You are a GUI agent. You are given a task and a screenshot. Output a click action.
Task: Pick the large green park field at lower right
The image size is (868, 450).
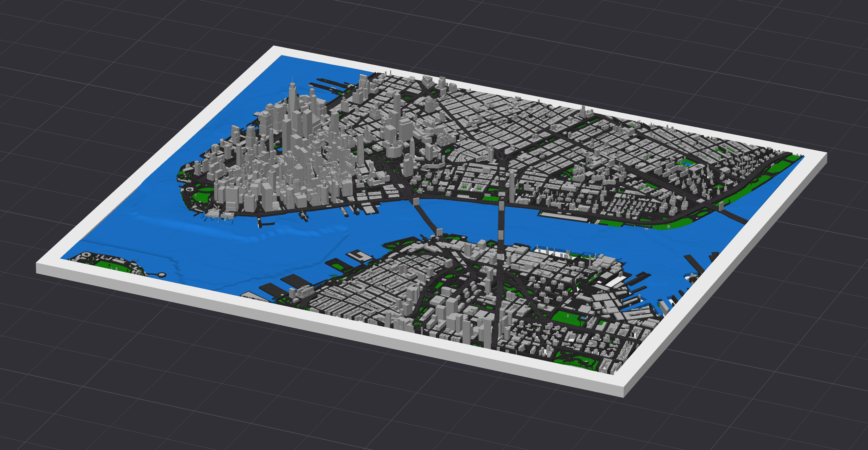[x=568, y=318]
